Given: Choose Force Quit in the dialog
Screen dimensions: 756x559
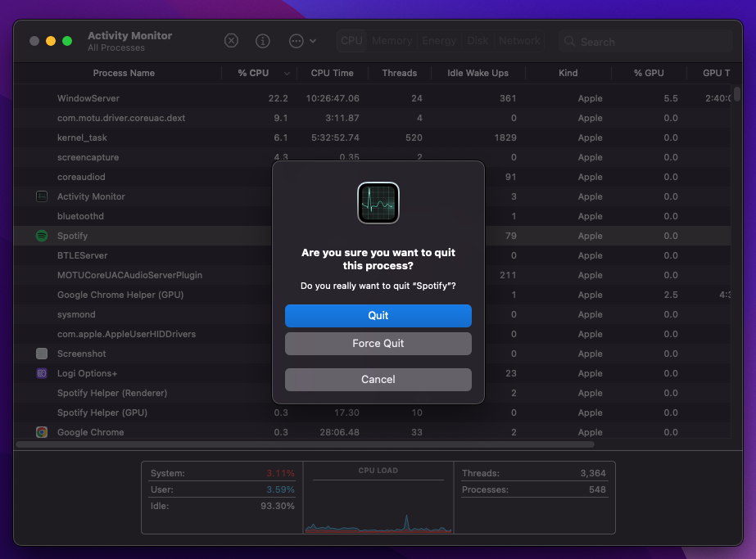Looking at the screenshot, I should (x=378, y=344).
